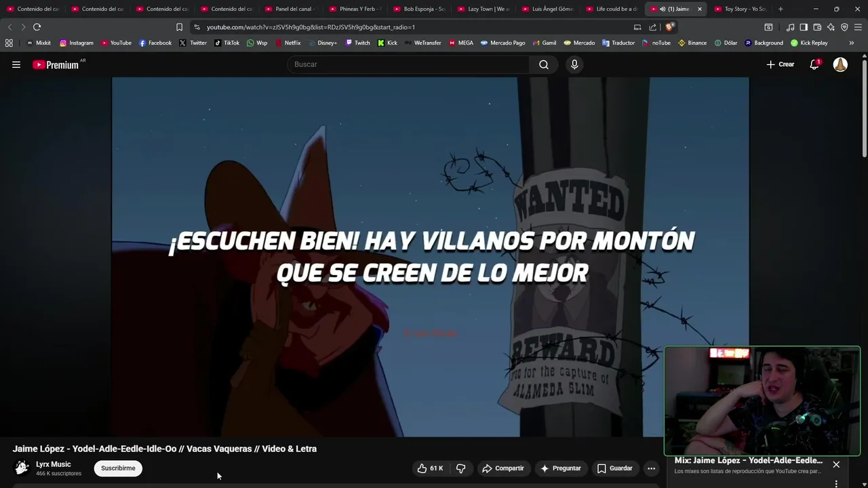Open Brave Leo AI sparkle icon
The image size is (868, 488).
pos(831,27)
